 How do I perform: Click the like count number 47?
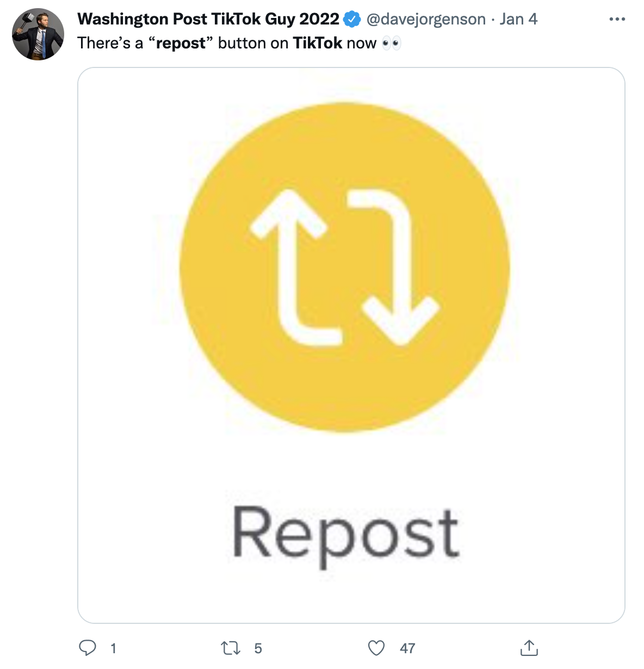pos(407,648)
